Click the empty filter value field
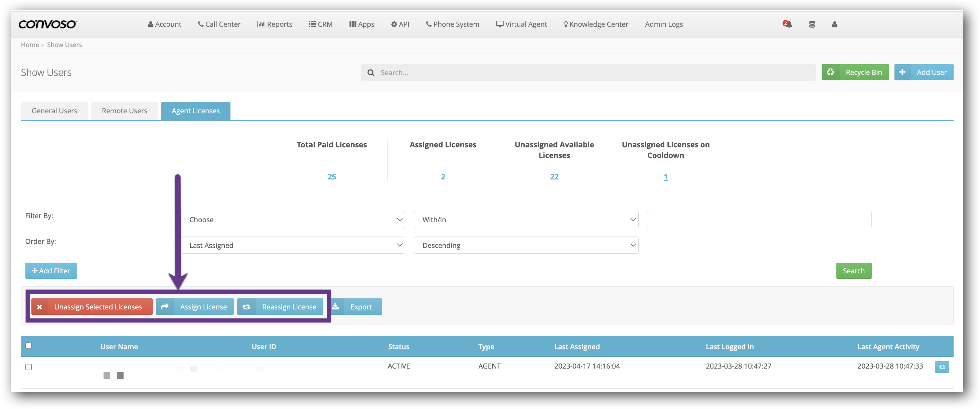Viewport: 980px width, 409px height. (759, 220)
